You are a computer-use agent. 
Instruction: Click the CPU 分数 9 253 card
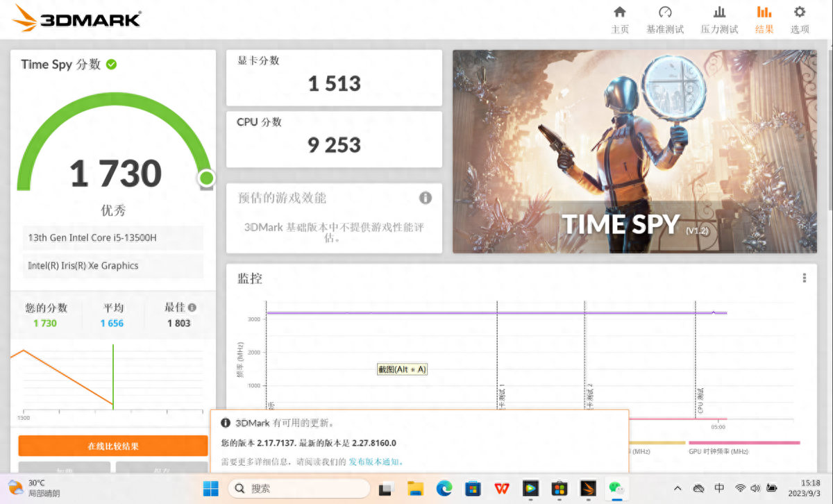pos(334,139)
